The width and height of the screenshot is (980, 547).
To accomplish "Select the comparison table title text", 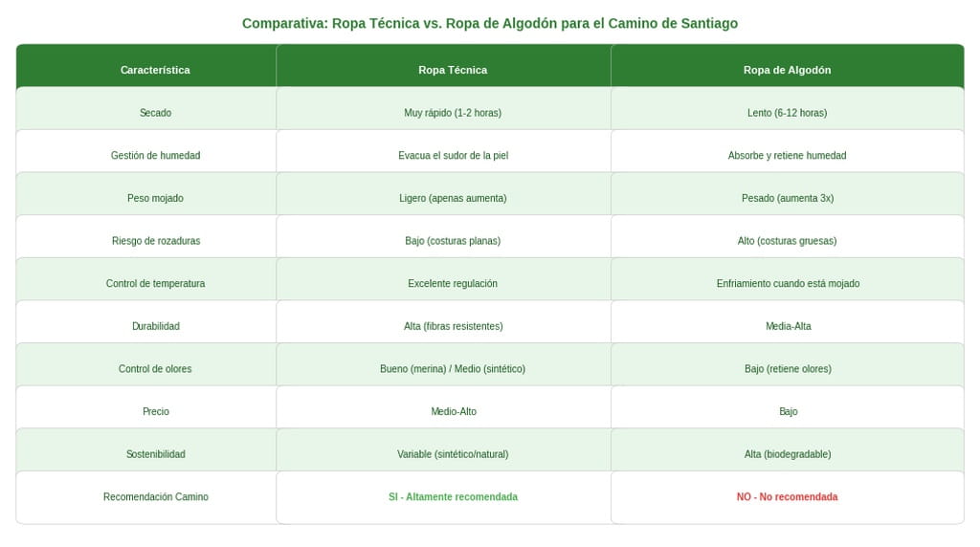I will pos(490,23).
